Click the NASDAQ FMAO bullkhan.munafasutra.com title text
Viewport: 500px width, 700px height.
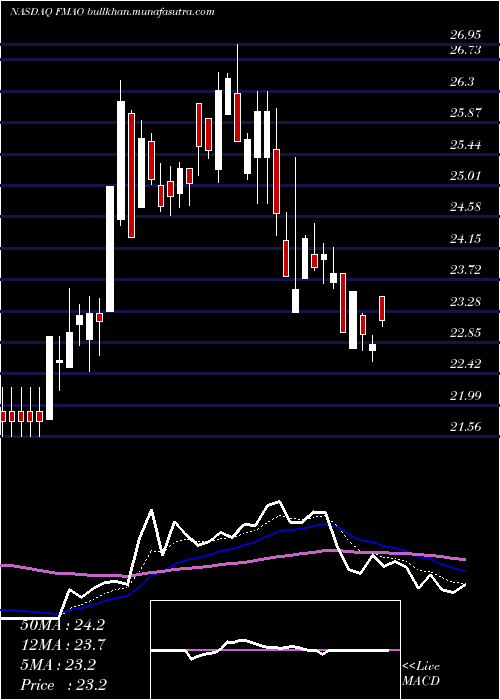112,12
